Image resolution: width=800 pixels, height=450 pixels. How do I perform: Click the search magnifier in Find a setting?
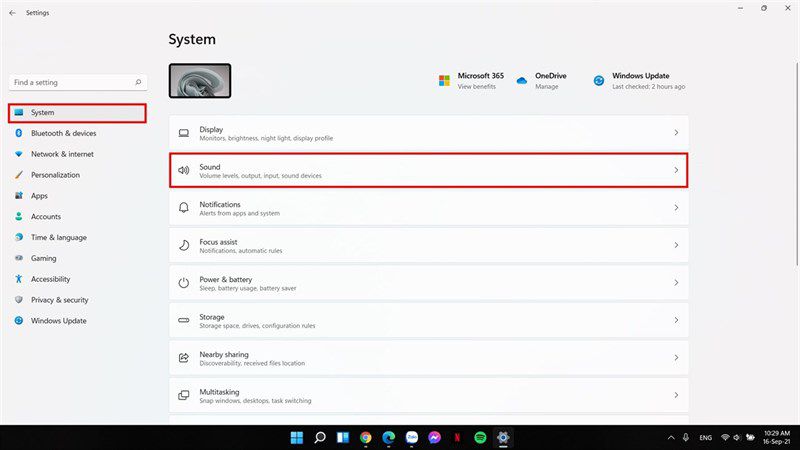[x=138, y=82]
